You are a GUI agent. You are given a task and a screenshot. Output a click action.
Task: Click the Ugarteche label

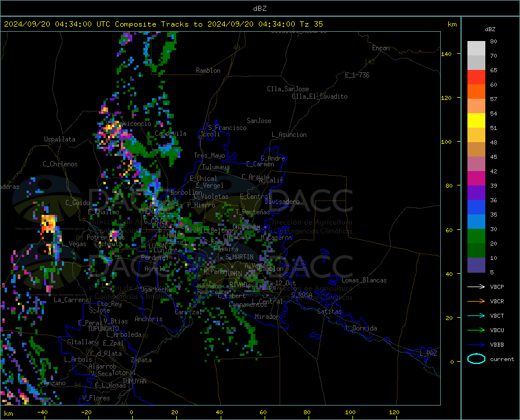tap(156, 289)
